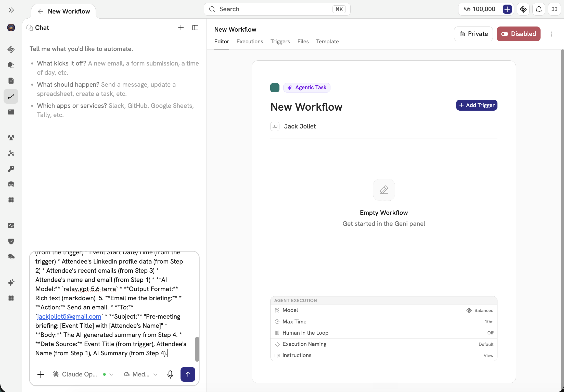Attach content with the chat input plus icon
The image size is (564, 392).
41,374
